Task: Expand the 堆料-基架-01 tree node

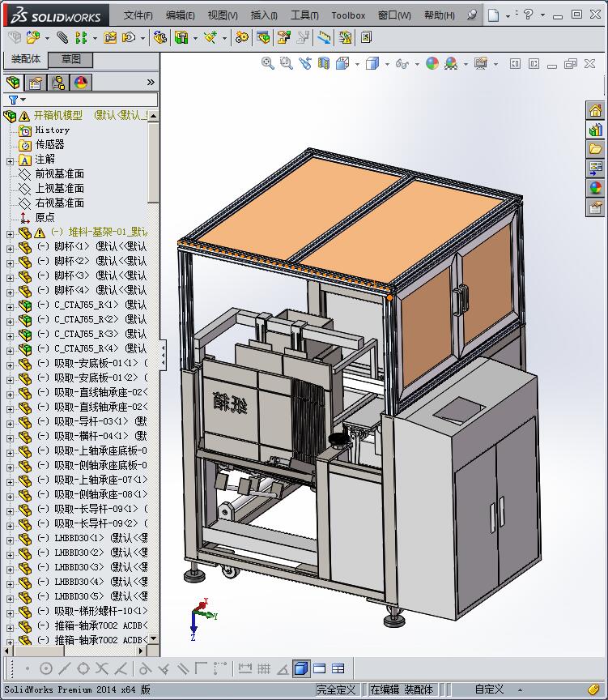Action: pyautogui.click(x=11, y=234)
